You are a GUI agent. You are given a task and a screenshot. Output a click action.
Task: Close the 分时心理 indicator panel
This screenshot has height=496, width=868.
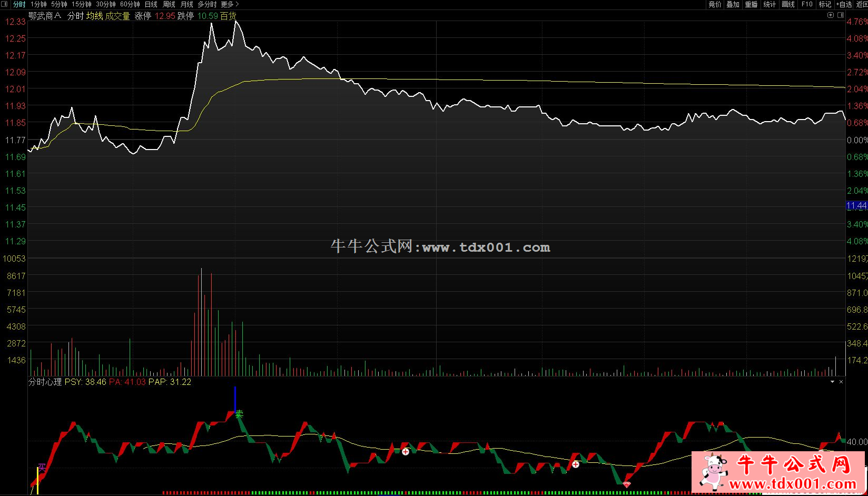point(841,382)
